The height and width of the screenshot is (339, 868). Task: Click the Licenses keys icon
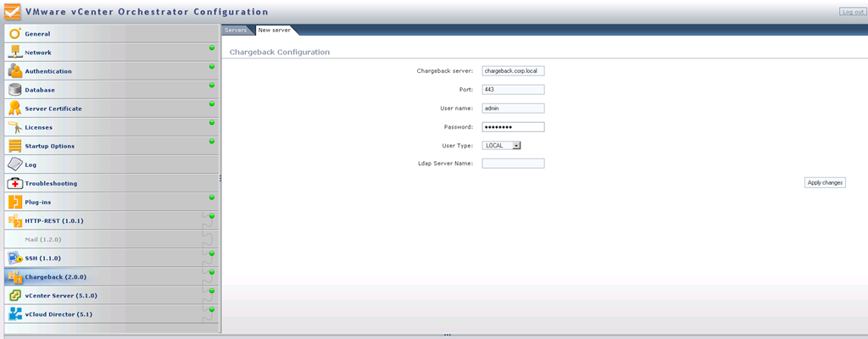[x=15, y=127]
